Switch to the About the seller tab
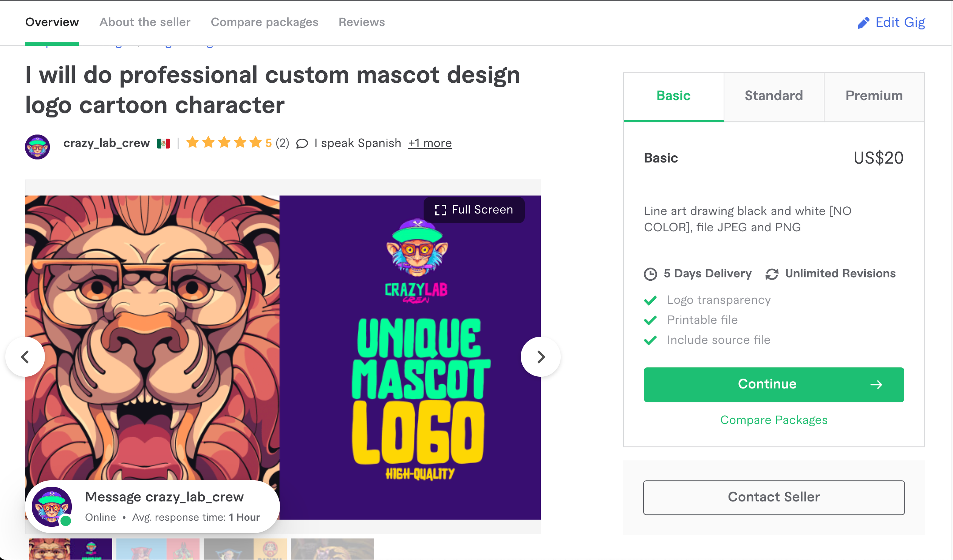 145,22
